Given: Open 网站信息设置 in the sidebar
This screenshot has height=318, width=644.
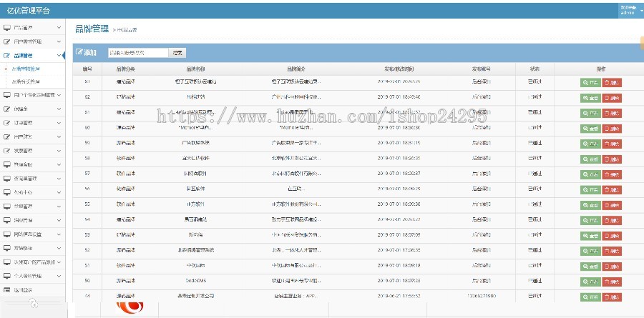Looking at the screenshot, I should [28, 234].
